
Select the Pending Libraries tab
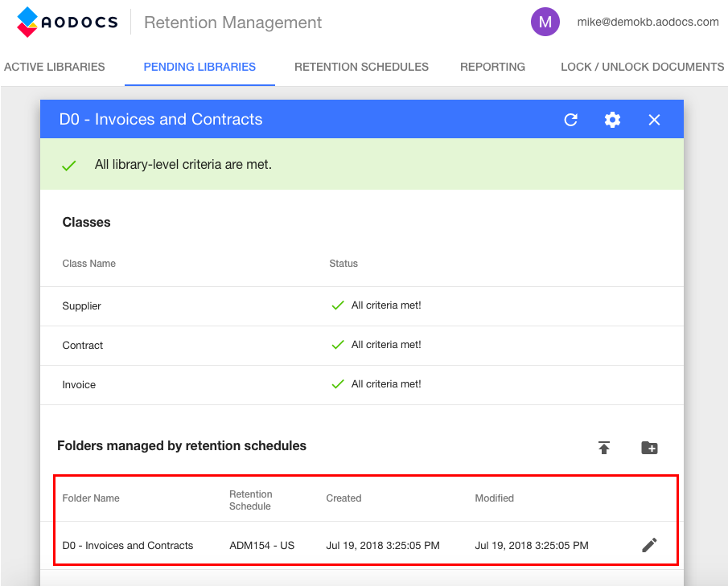[x=199, y=67]
